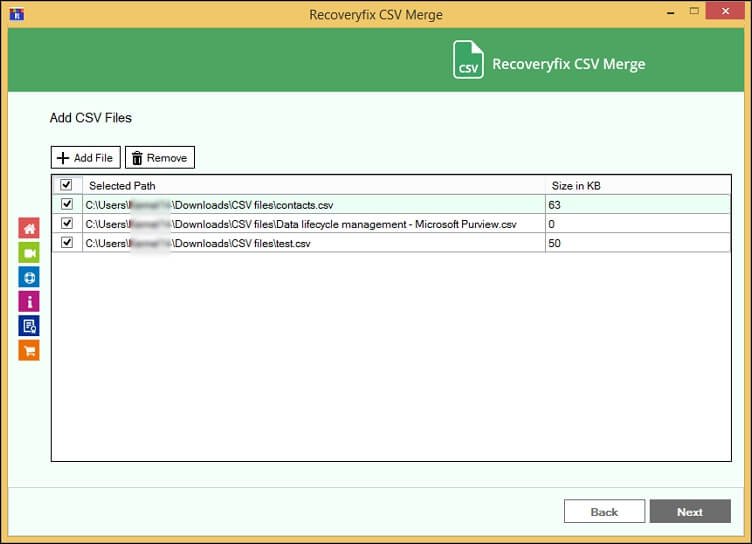Maximize the Recoveryfix CSV Merge window
This screenshot has width=752, height=544.
[x=694, y=11]
